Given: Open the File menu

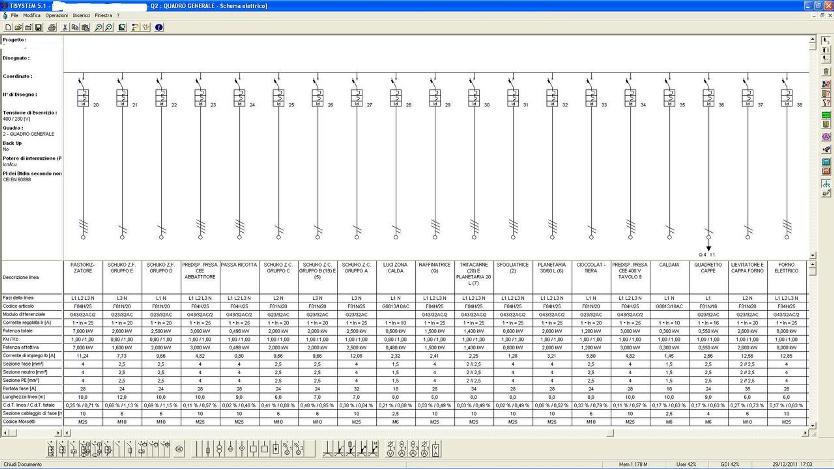Looking at the screenshot, I should [x=14, y=17].
